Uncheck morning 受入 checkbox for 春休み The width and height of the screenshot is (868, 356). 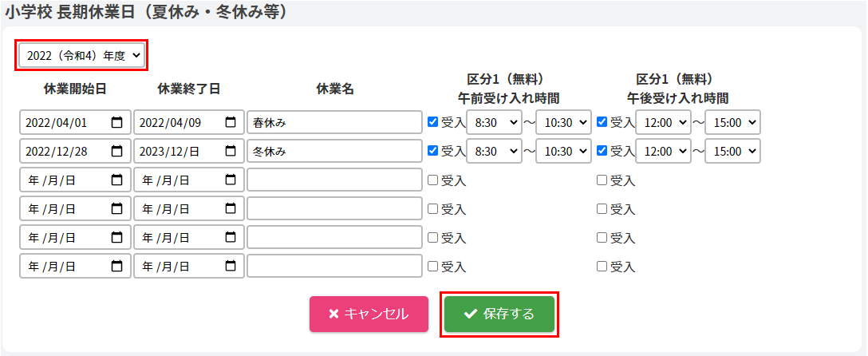[x=433, y=122]
